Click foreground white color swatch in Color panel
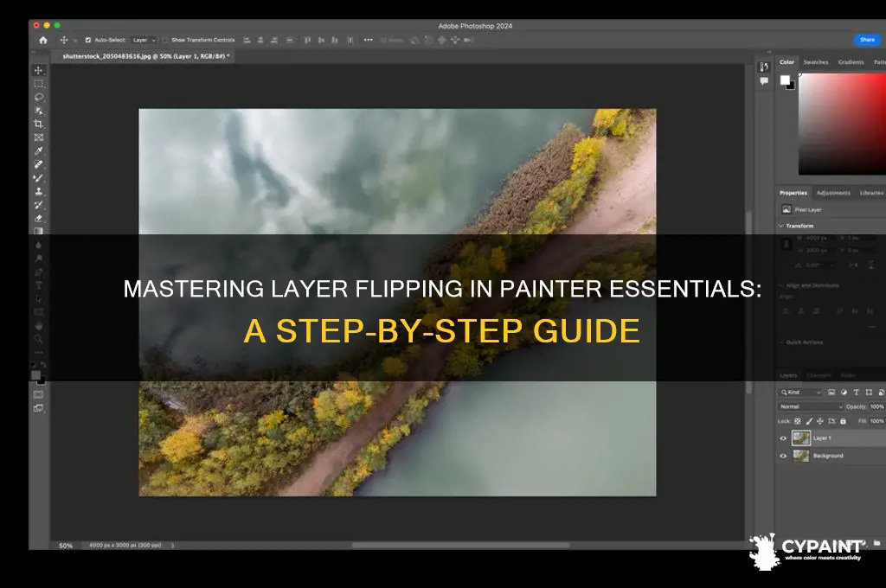 [785, 80]
